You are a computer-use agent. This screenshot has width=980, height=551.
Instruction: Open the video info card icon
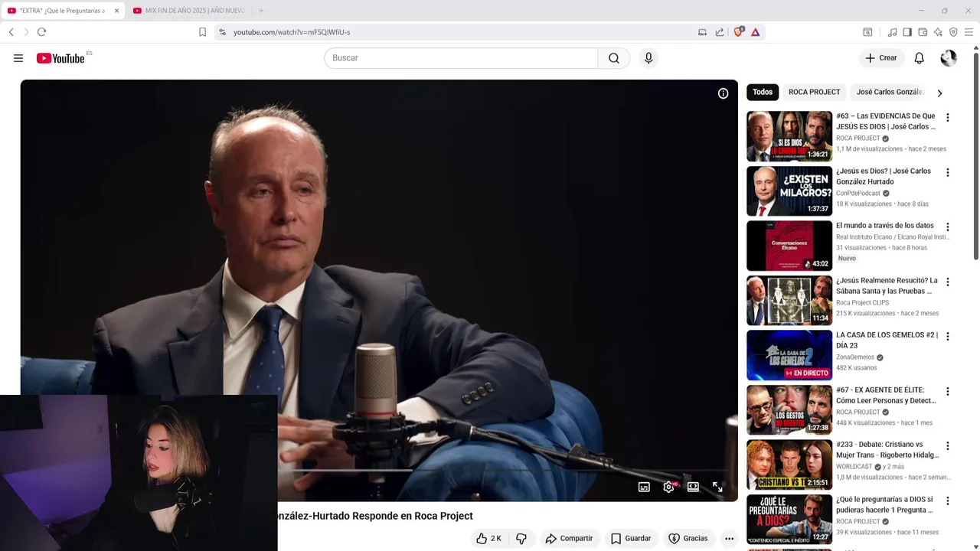tap(723, 93)
